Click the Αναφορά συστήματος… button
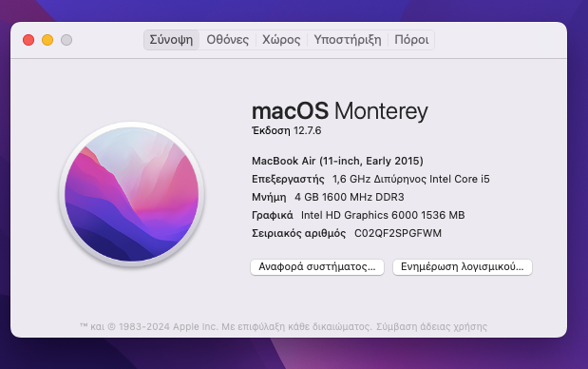588x369 pixels. [x=317, y=267]
